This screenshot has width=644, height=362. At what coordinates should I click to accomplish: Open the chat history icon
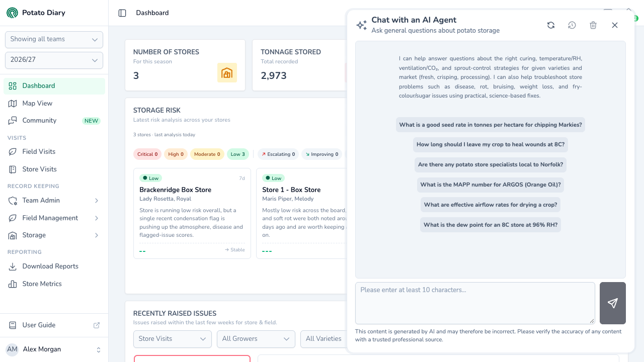[572, 25]
